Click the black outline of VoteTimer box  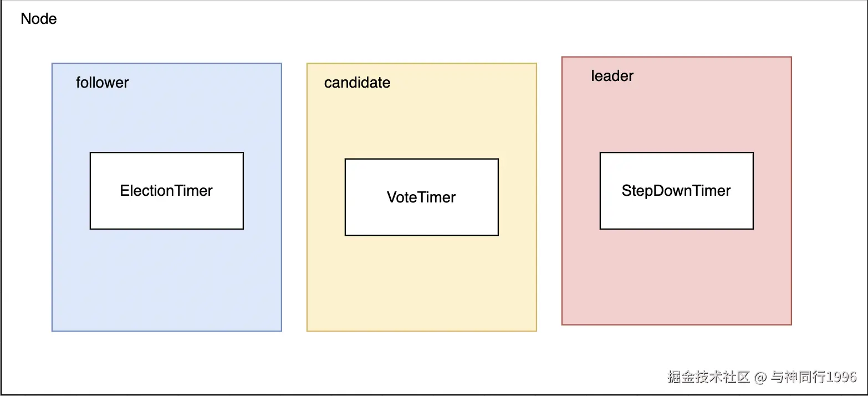point(345,197)
